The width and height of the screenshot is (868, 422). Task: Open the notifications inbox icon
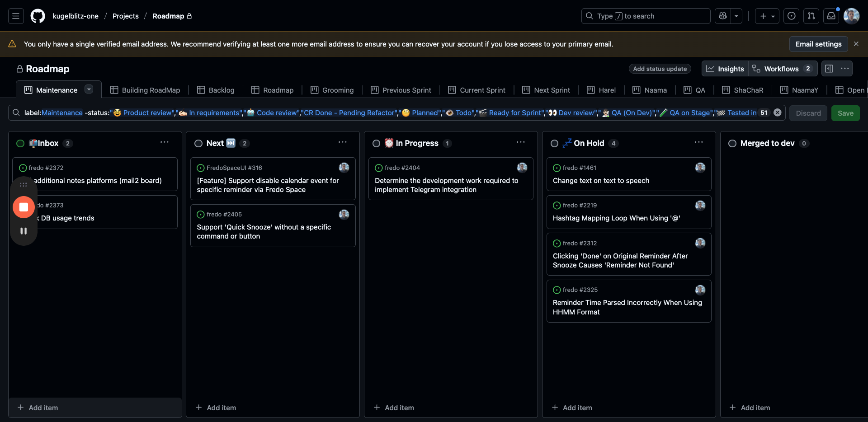coord(831,16)
